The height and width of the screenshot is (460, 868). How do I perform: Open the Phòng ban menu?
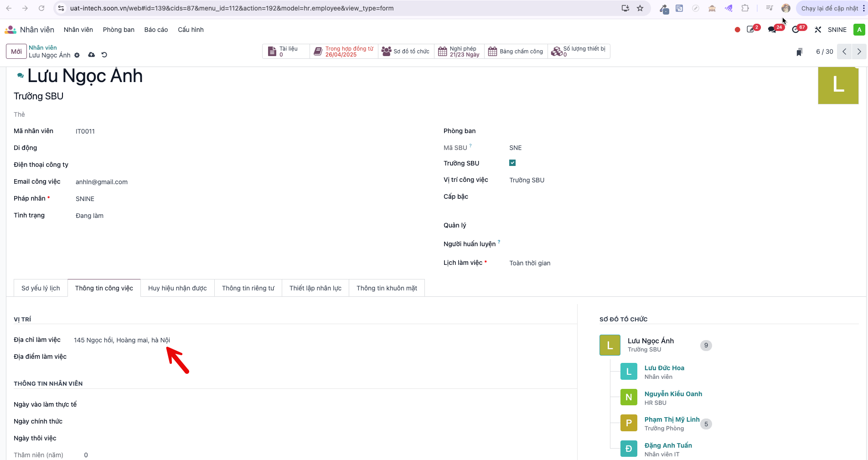[x=119, y=30]
